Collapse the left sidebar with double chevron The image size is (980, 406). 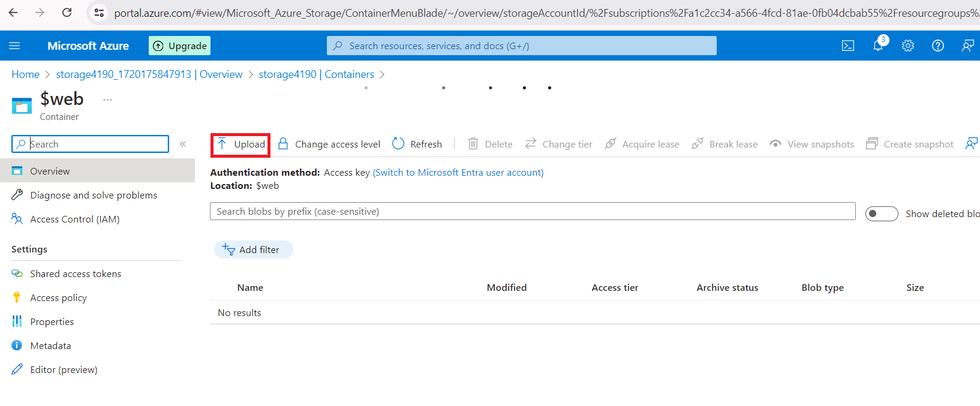tap(183, 144)
